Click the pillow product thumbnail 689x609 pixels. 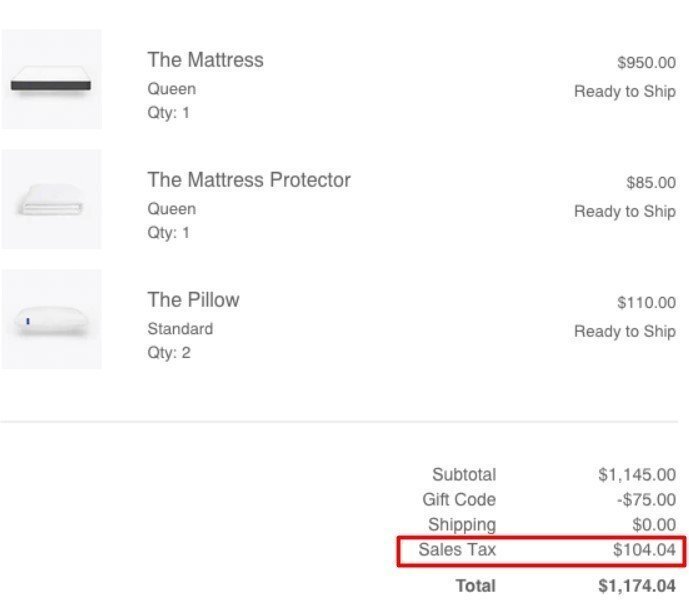click(51, 320)
